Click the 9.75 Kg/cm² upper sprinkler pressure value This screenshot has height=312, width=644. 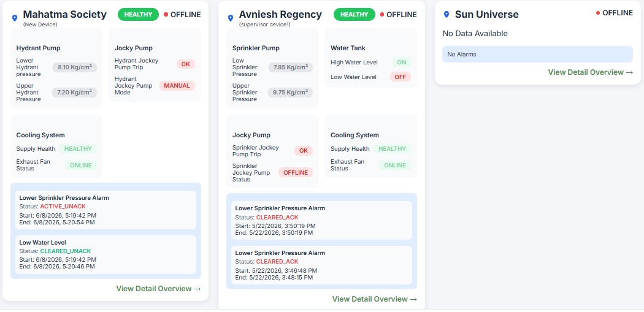pyautogui.click(x=290, y=93)
